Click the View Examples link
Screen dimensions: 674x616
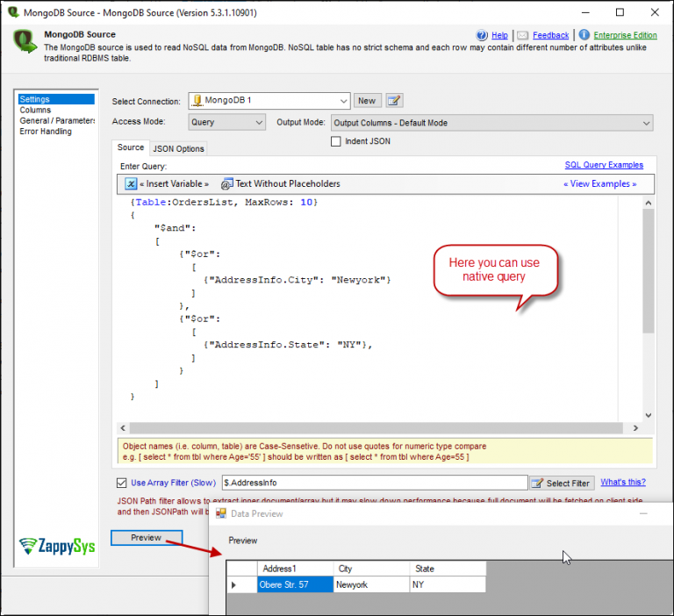tap(600, 184)
